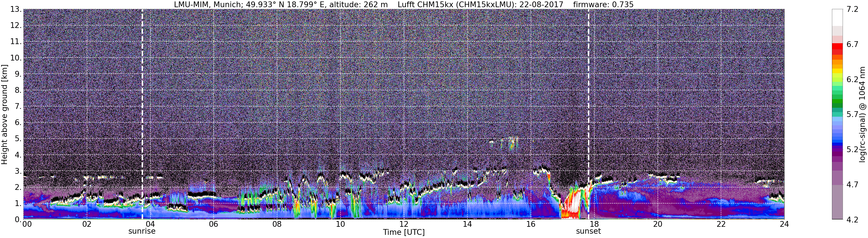Click the dashed sunset marker line
This screenshot has height=238, width=868.
click(589, 114)
